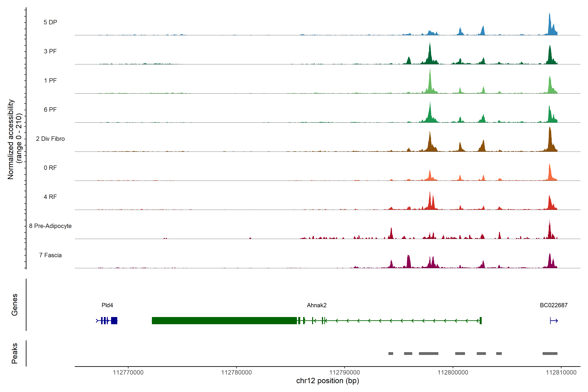Select the 2 Div Fibro track label
This screenshot has height=392, width=588.
point(50,139)
